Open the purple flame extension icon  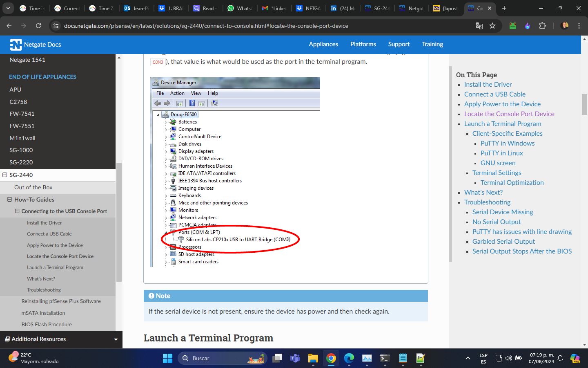[x=528, y=26]
